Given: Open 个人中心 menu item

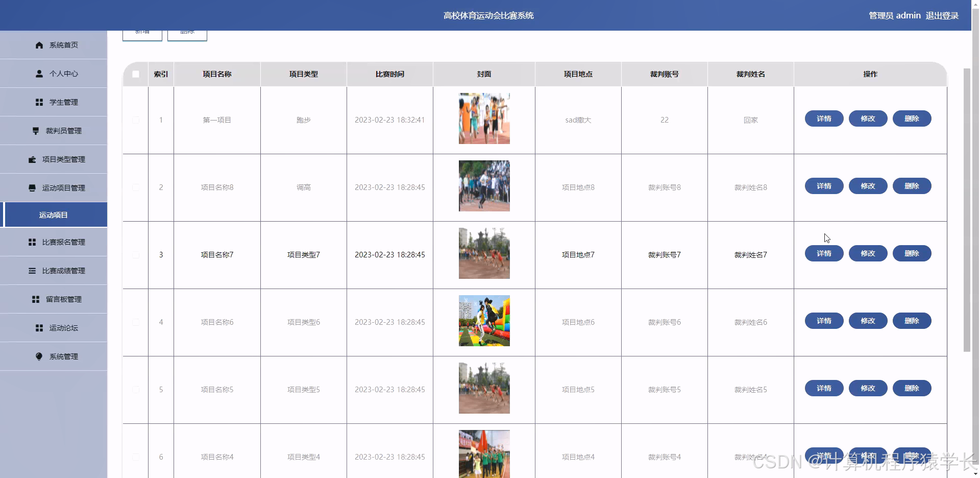Looking at the screenshot, I should (54, 74).
